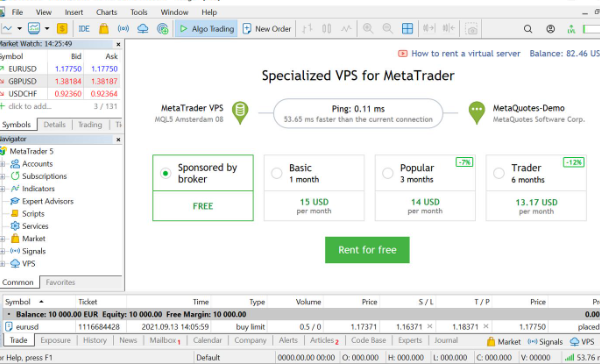This screenshot has width=600, height=364.
Task: Select GBPUSD row in Market Watch
Action: [60, 81]
